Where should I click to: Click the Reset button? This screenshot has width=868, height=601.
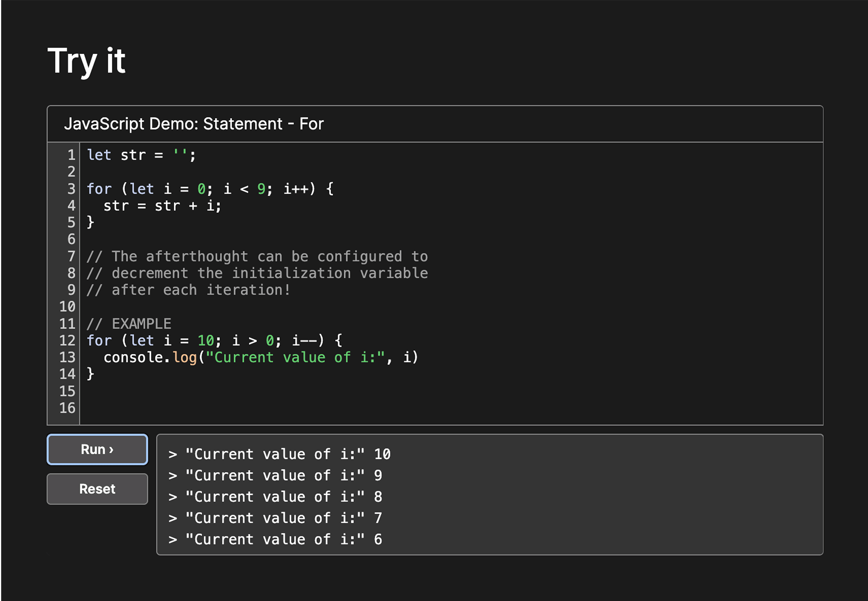click(x=97, y=489)
